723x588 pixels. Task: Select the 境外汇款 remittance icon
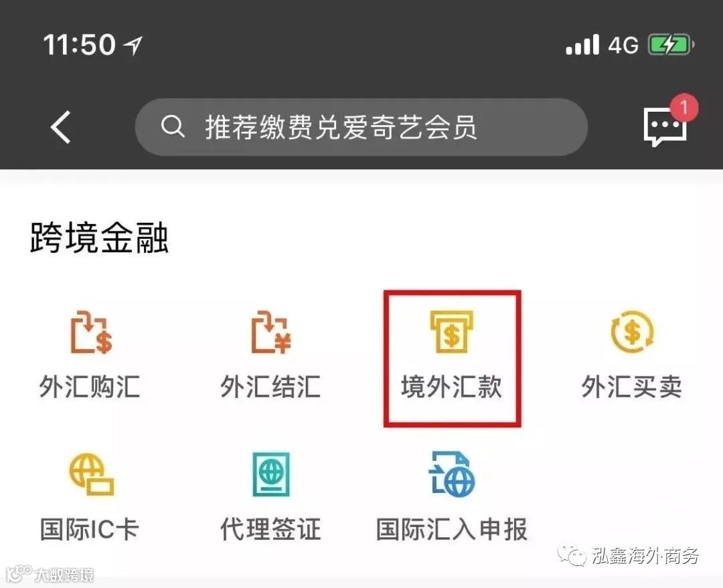[452, 332]
